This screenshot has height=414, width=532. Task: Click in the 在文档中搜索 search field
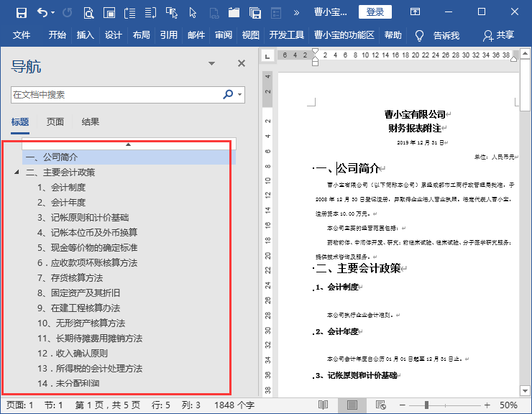[x=115, y=94]
